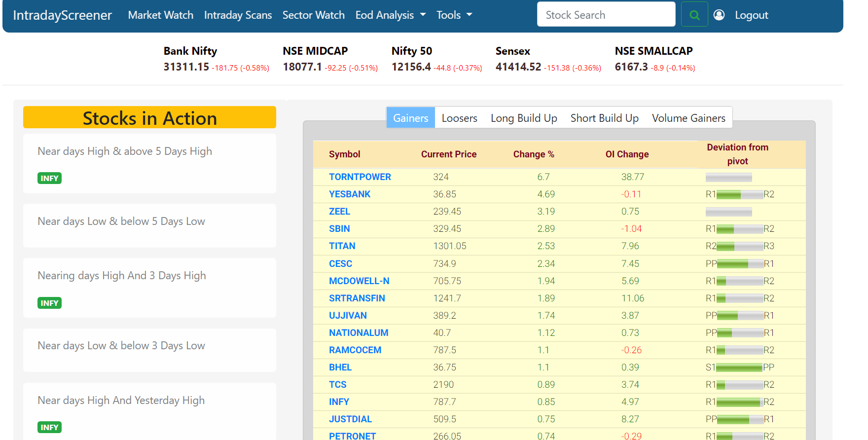Image resolution: width=868 pixels, height=440 pixels.
Task: Open the RAMCOCEM stock link
Action: pos(355,350)
